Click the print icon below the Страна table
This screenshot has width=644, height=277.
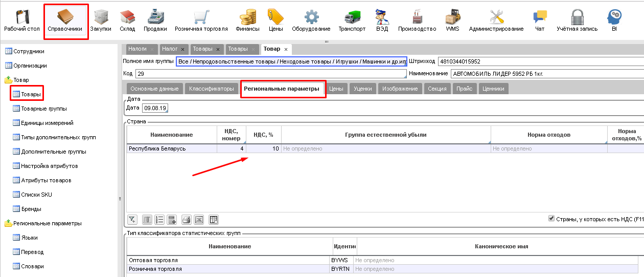click(x=187, y=220)
